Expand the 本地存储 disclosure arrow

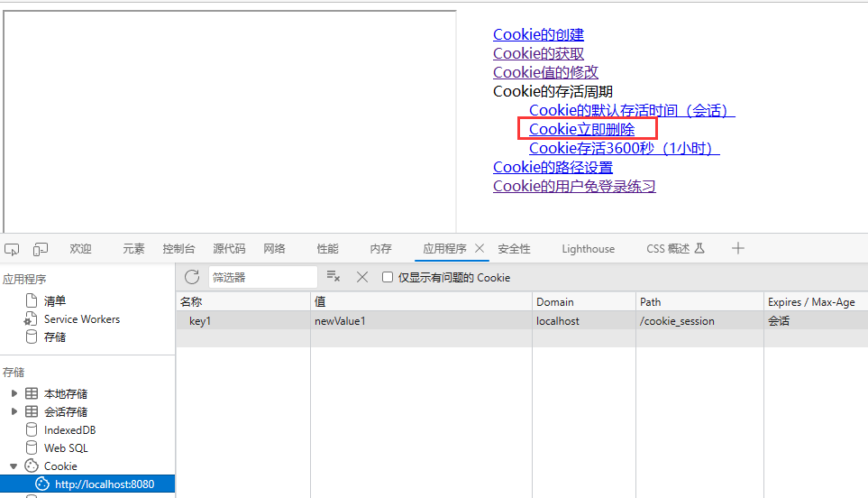[14, 393]
